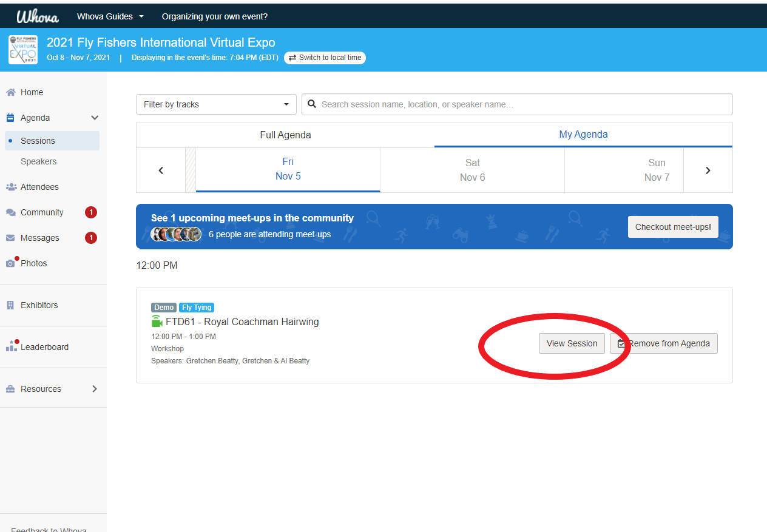Select the Fri Nov 5 date tab
This screenshot has width=767, height=532.
click(x=288, y=169)
